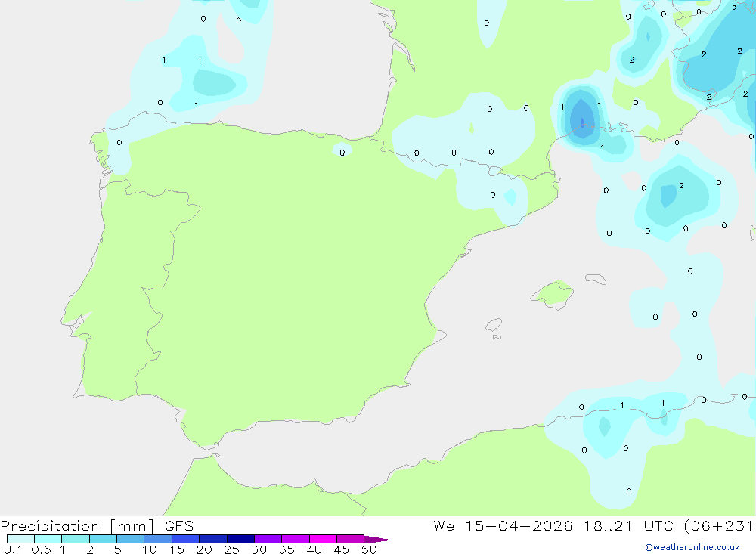Click the '35' legend scale label

(x=287, y=549)
